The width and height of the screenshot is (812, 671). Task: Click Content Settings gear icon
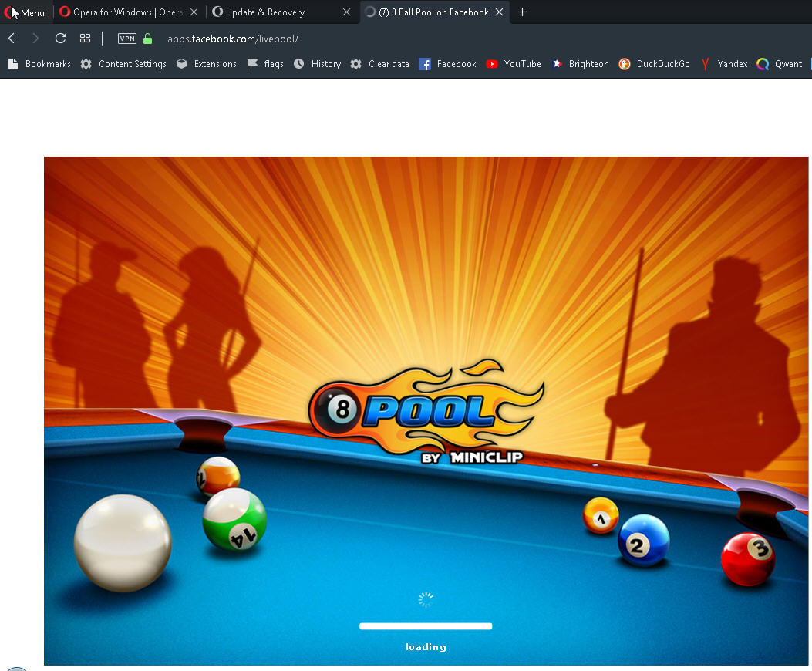click(86, 64)
